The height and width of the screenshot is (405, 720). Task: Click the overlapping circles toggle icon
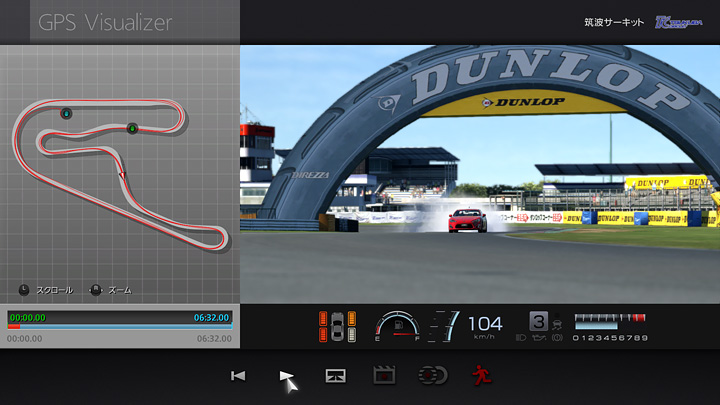(432, 376)
